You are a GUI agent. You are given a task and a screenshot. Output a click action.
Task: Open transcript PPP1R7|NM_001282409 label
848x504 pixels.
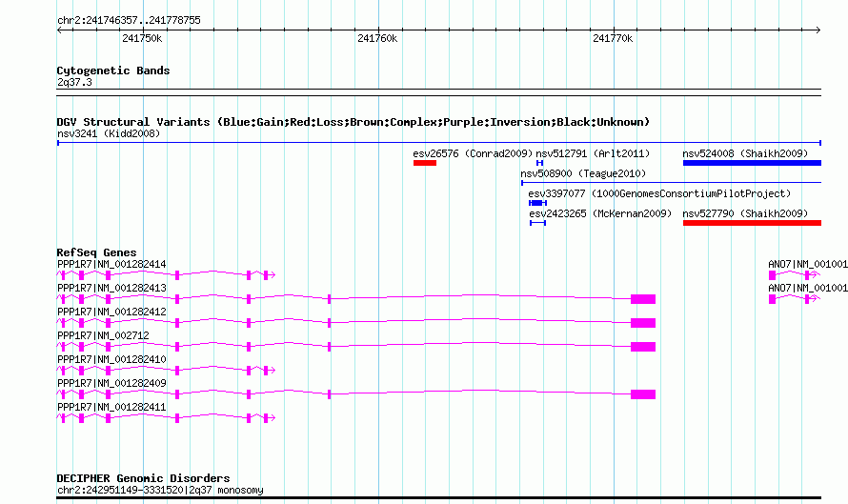pyautogui.click(x=111, y=383)
